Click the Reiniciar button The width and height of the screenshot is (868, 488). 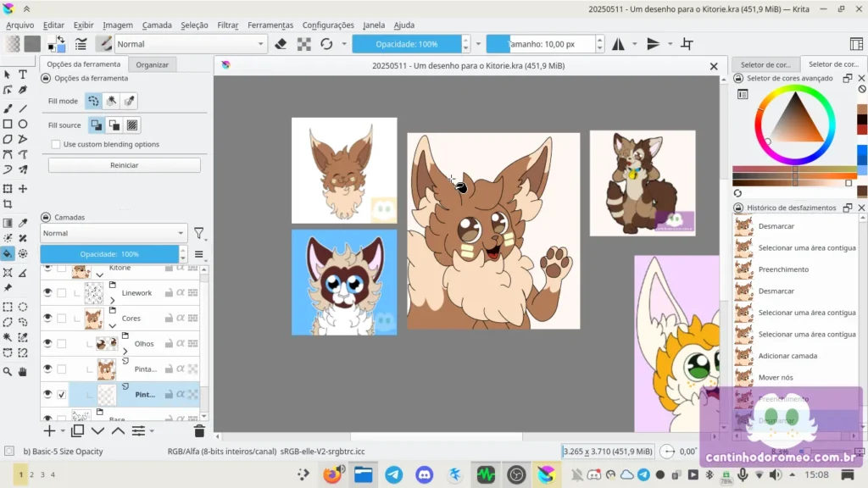[125, 165]
